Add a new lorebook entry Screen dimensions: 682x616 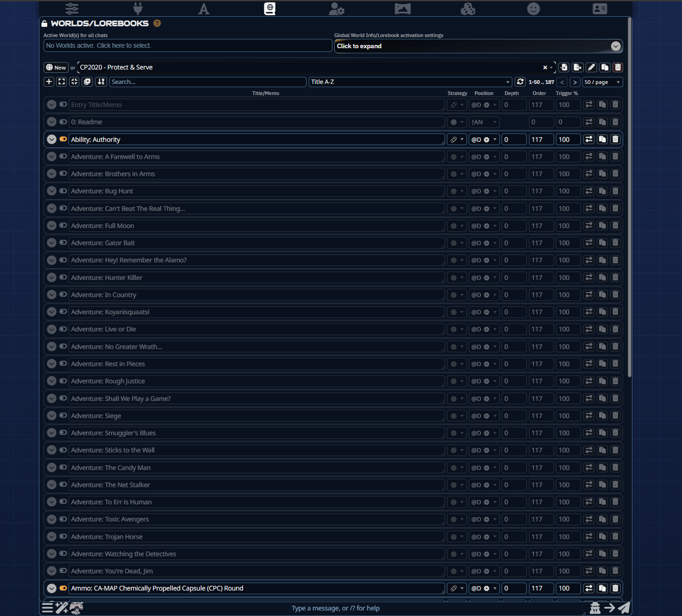coord(49,82)
